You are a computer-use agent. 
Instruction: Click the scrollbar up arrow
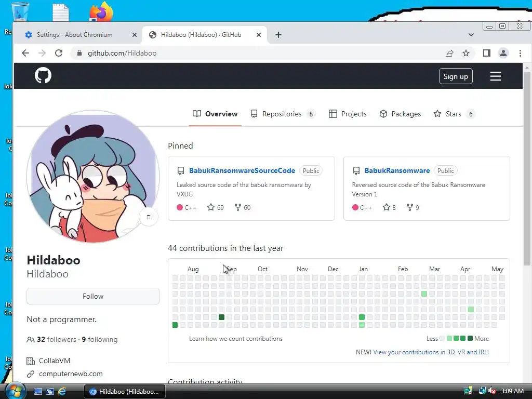coord(527,67)
